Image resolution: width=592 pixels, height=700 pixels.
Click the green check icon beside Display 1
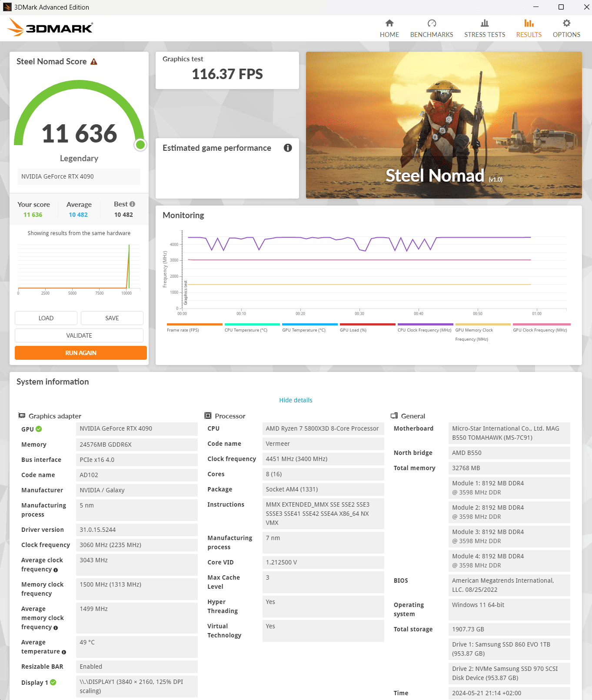click(x=53, y=682)
